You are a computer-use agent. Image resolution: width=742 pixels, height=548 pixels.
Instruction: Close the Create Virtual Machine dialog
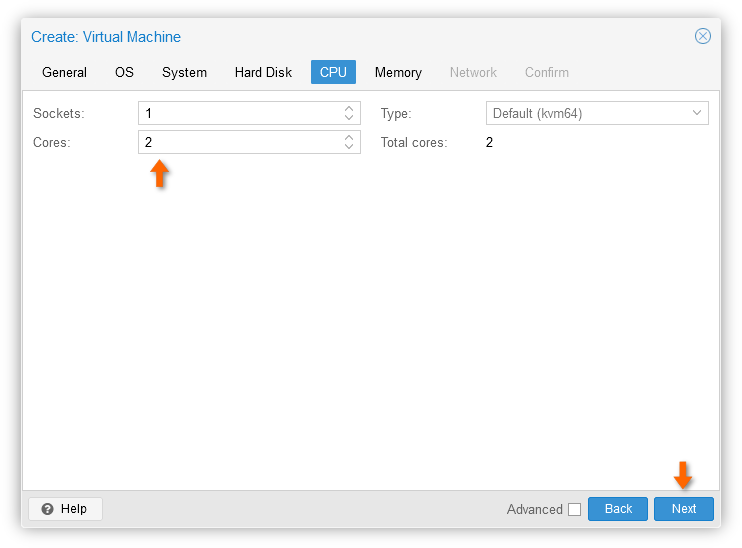[702, 36]
